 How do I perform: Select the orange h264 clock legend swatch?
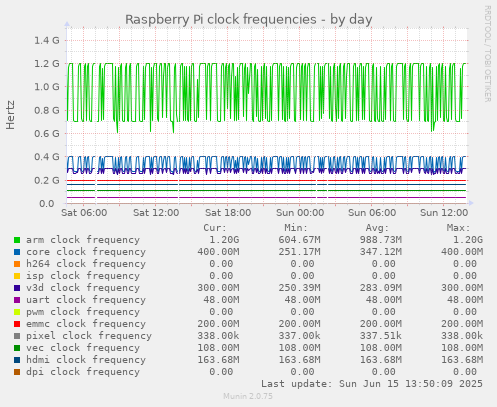point(17,264)
